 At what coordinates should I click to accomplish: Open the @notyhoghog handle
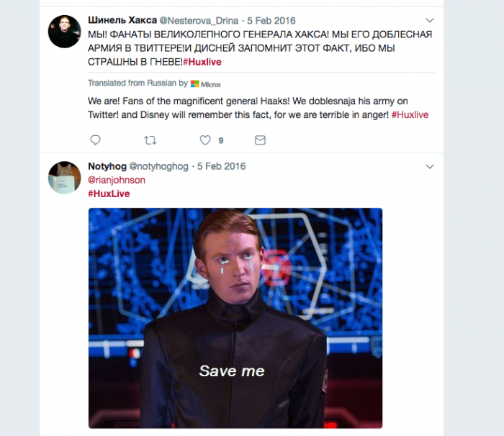[x=158, y=166]
